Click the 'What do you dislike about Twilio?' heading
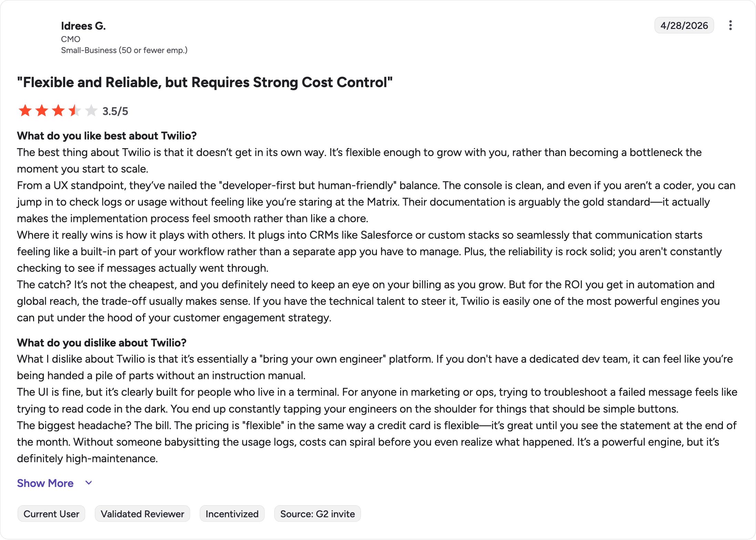This screenshot has width=756, height=540. [x=102, y=343]
